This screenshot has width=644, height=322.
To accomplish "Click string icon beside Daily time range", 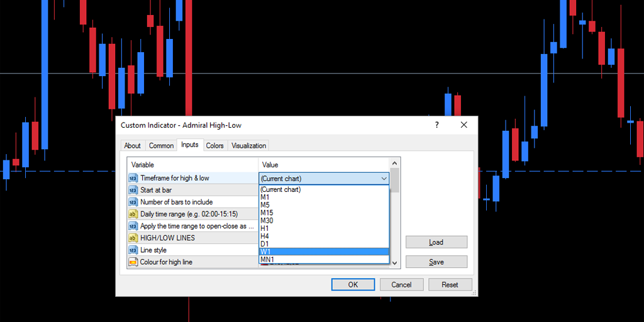I will 133,214.
